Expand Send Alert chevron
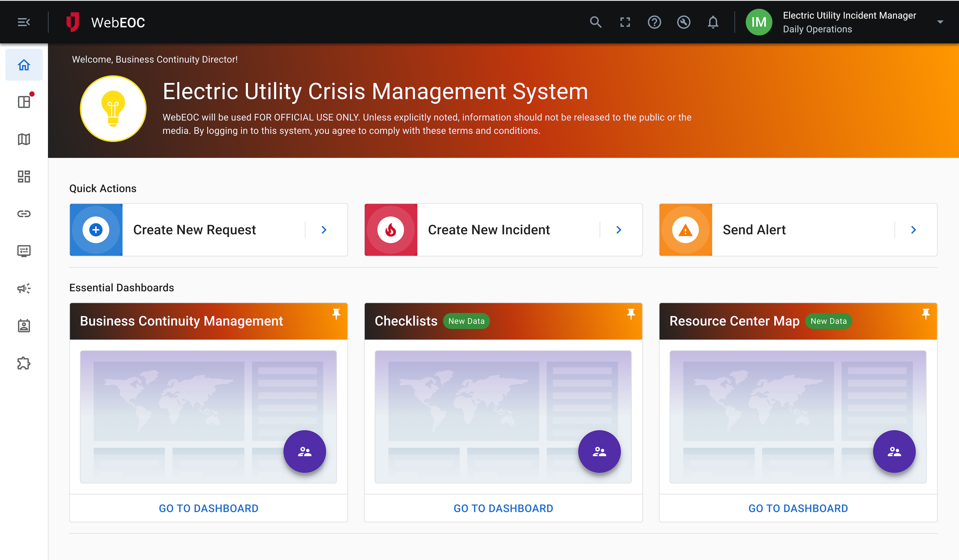 (913, 230)
